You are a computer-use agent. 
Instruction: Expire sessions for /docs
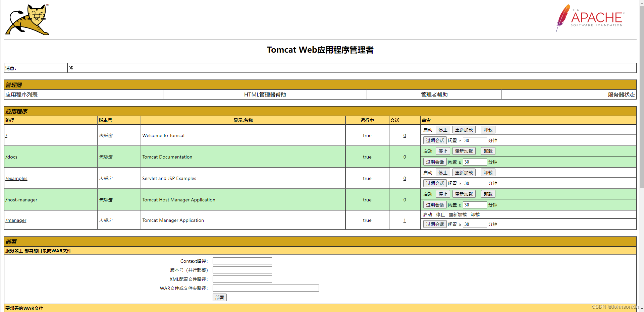tap(435, 162)
